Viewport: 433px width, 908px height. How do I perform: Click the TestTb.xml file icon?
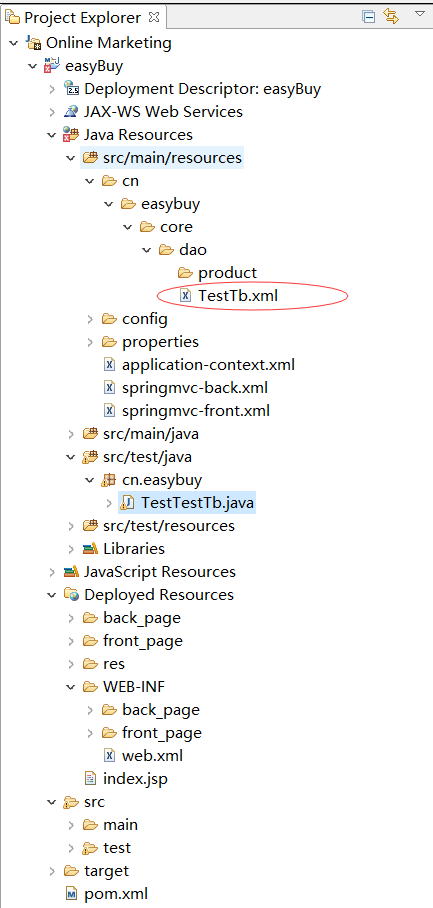coord(186,296)
